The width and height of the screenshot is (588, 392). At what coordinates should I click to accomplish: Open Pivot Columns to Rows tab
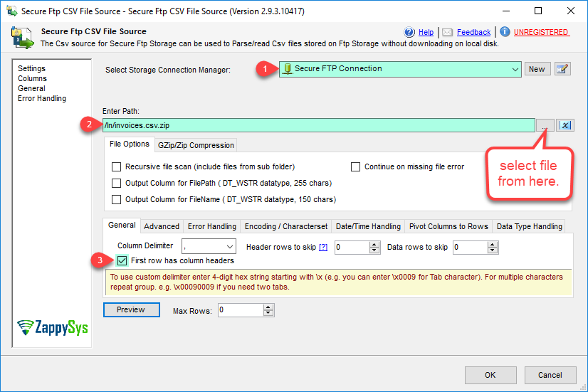click(448, 226)
